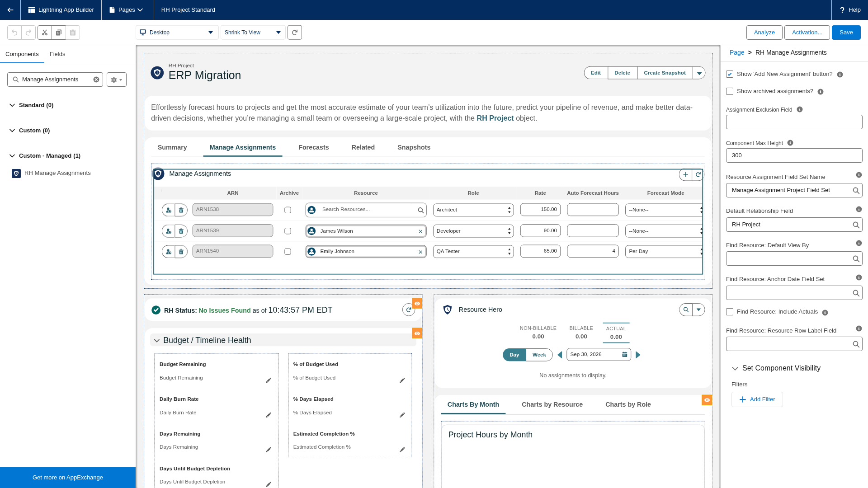
Task: Open the Snapshots tab
Action: pyautogui.click(x=414, y=148)
